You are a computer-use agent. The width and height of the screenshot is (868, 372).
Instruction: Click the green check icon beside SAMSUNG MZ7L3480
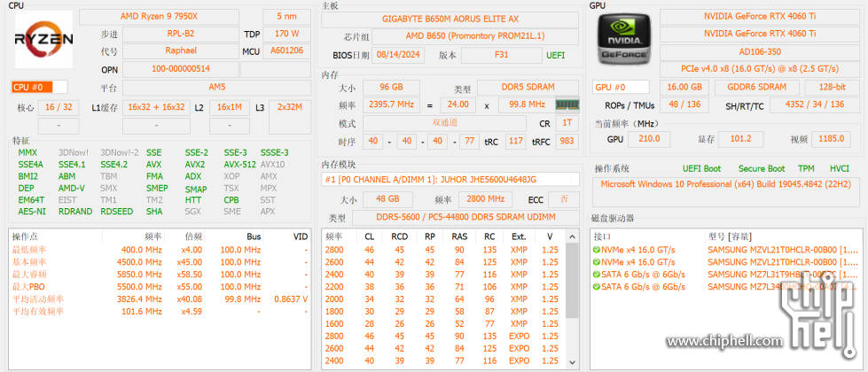click(x=596, y=286)
